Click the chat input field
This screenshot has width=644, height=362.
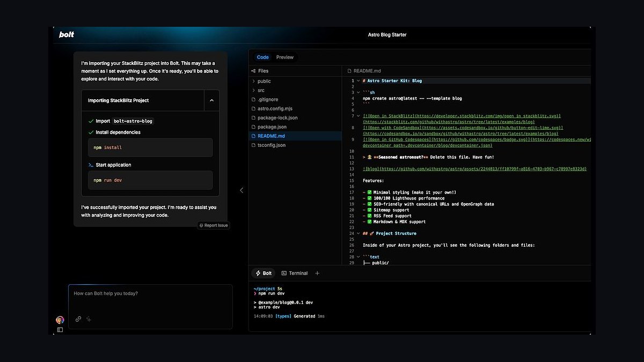point(150,306)
